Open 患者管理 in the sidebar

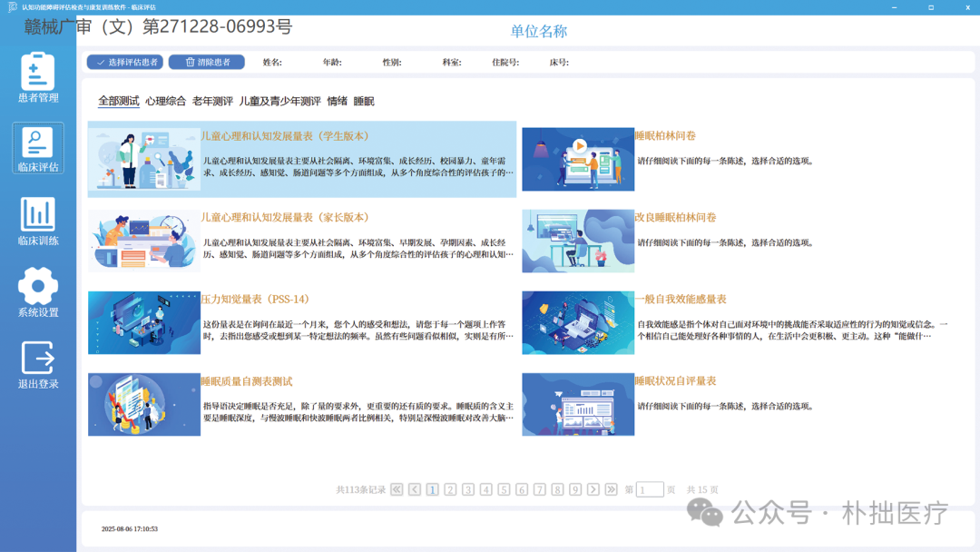click(37, 77)
